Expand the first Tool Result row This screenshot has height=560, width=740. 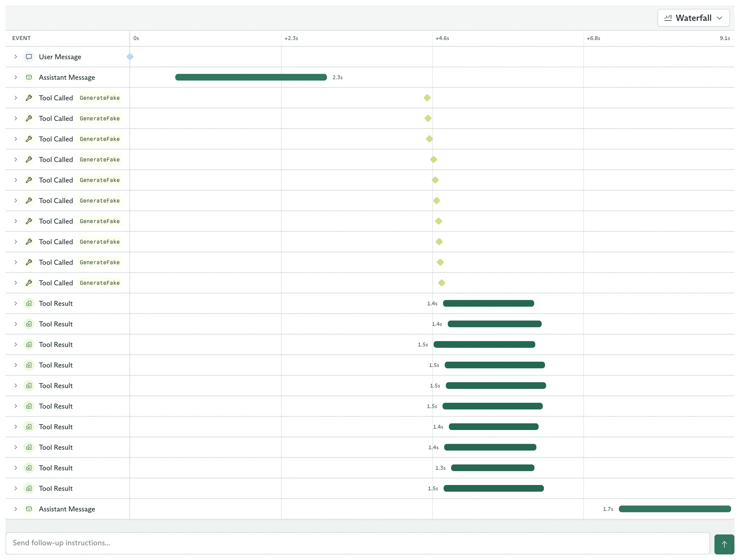(16, 303)
